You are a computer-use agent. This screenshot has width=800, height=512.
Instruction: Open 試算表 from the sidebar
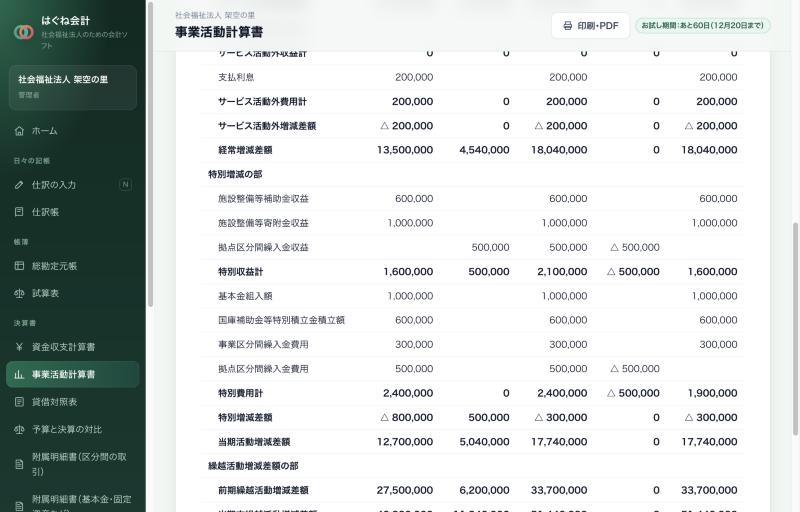click(72, 293)
